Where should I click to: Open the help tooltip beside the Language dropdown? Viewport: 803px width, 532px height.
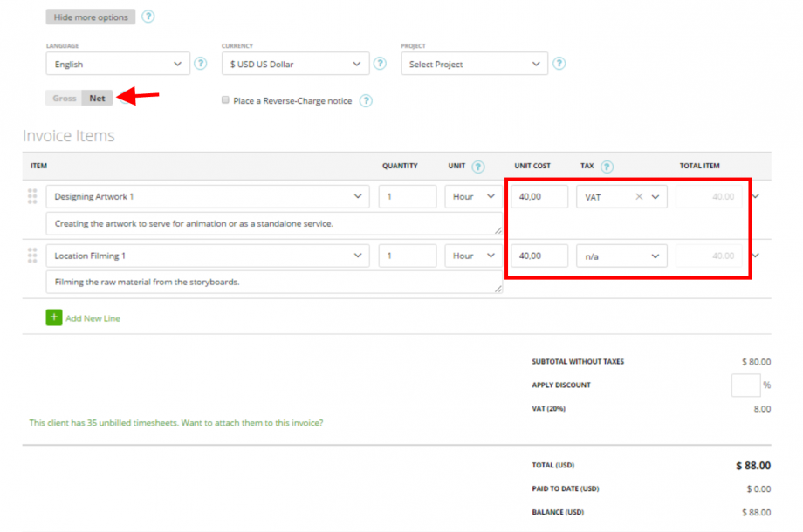tap(200, 64)
